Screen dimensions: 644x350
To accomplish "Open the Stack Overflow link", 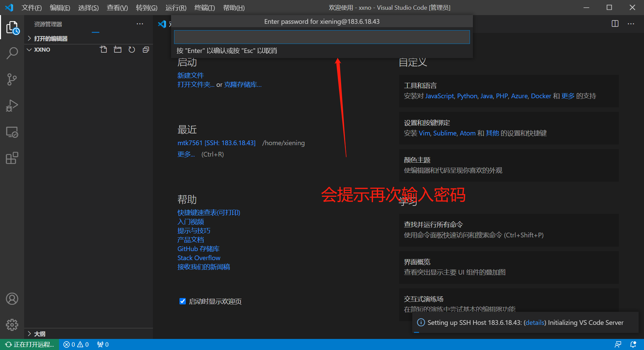I will click(x=199, y=258).
